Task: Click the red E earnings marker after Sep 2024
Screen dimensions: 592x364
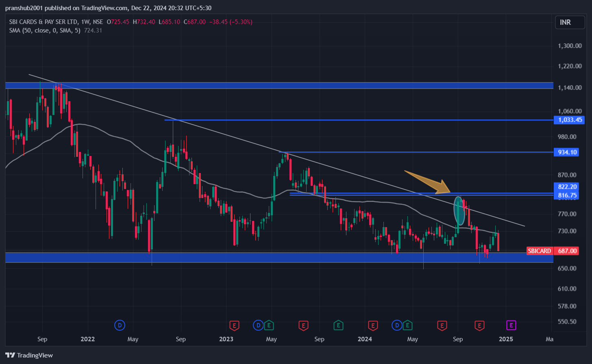Action: (479, 325)
